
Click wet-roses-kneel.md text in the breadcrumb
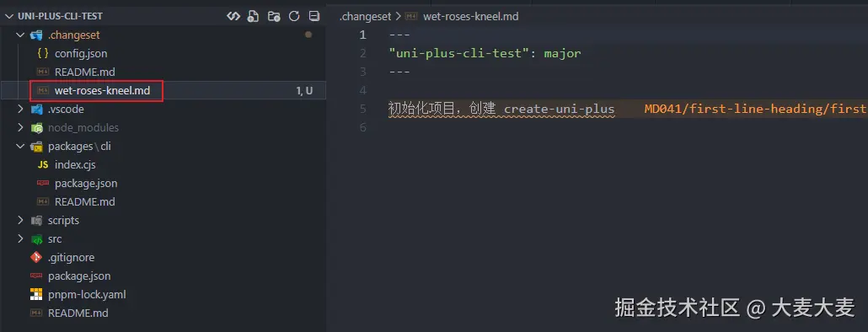(470, 16)
